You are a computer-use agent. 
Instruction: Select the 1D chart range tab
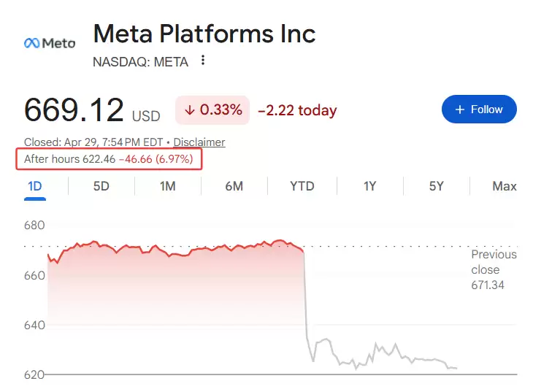(x=34, y=186)
